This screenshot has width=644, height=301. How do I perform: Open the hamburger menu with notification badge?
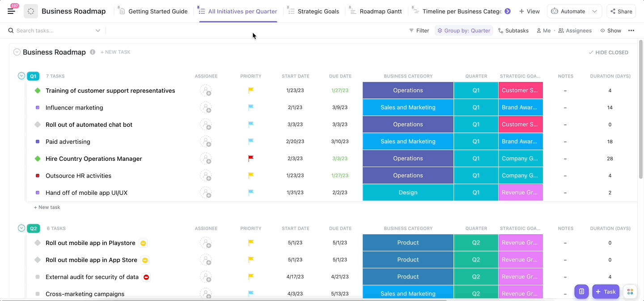(11, 11)
